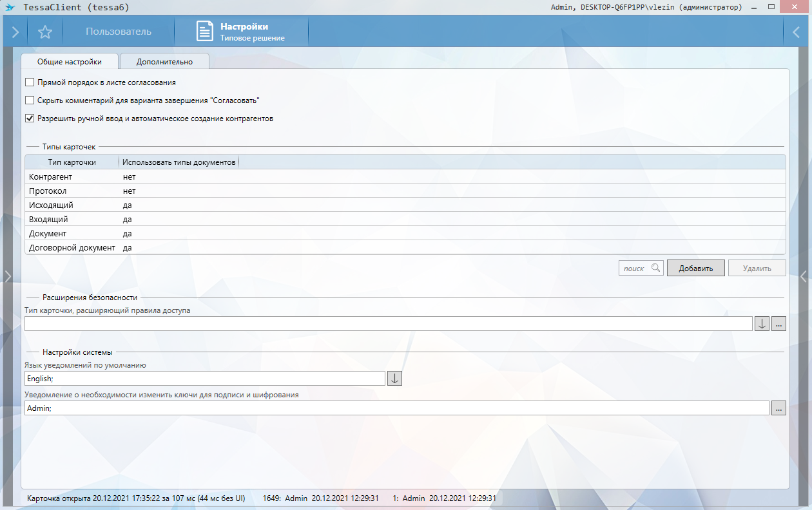Uncheck Разрешить ручной ввод контрагентов checkbox
The width and height of the screenshot is (812, 510).
pos(30,118)
